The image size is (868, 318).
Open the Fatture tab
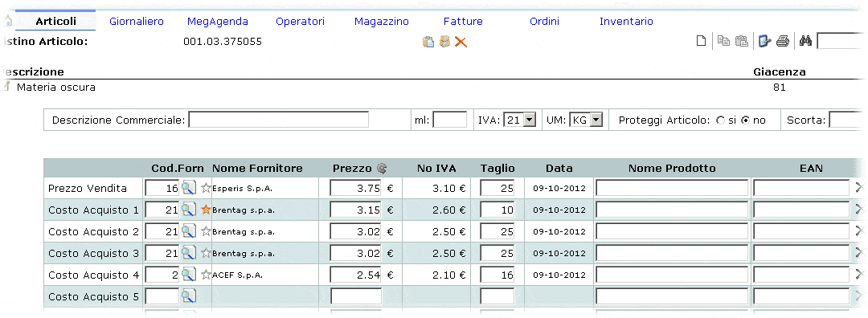pyautogui.click(x=463, y=22)
